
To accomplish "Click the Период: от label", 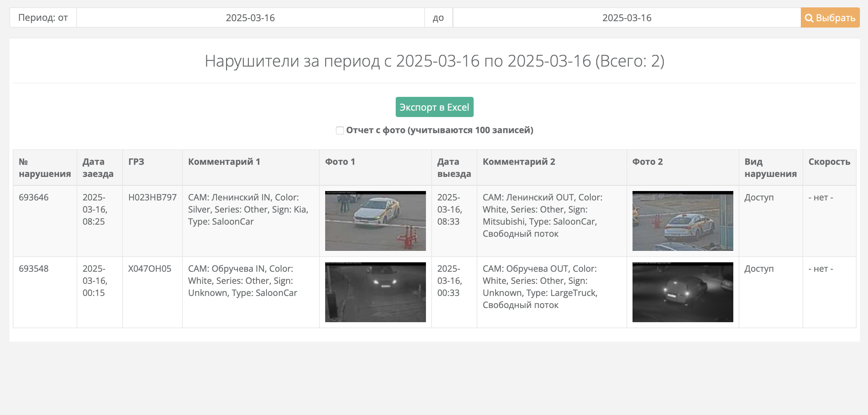I will pyautogui.click(x=43, y=17).
